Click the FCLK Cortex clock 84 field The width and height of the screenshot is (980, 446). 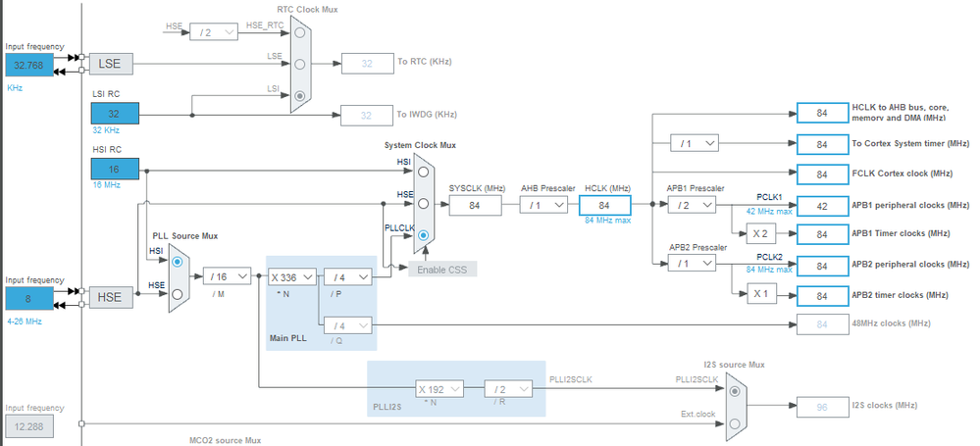(x=822, y=173)
